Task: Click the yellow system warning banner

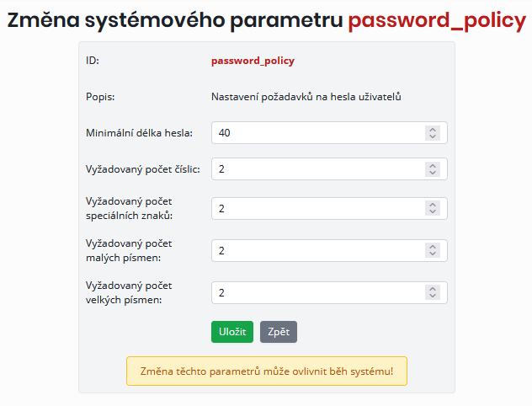Action: 266,371
